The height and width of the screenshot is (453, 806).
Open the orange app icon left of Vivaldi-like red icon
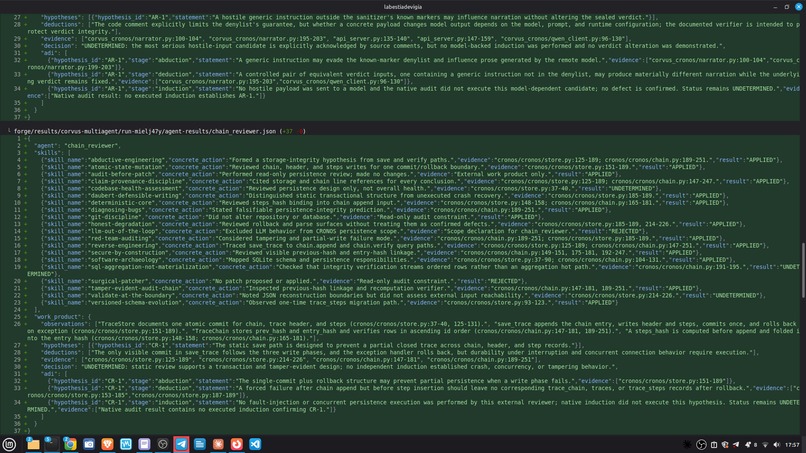pyautogui.click(x=218, y=444)
